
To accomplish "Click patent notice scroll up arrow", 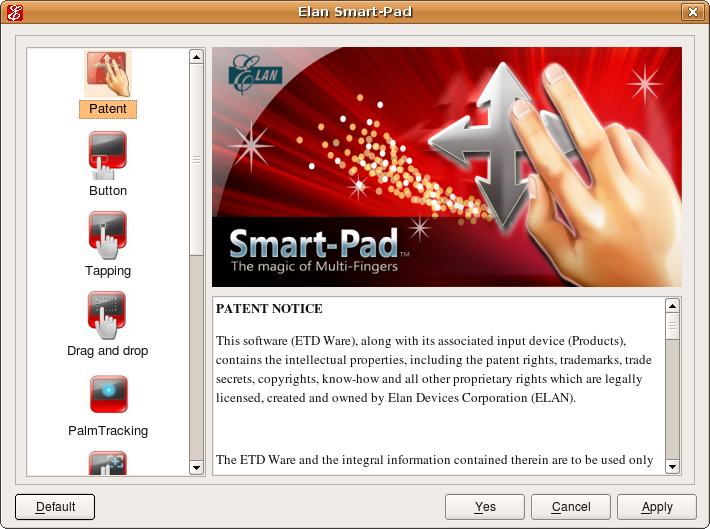I will pyautogui.click(x=672, y=306).
